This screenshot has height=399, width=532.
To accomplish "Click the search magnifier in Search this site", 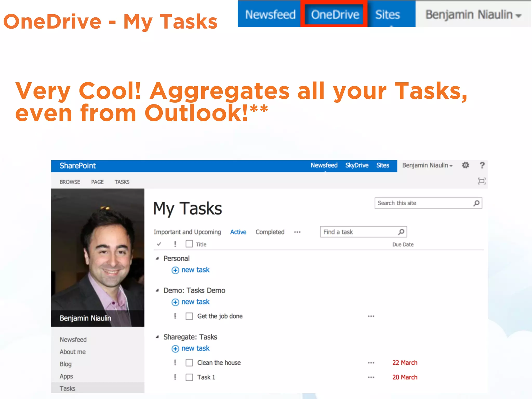I will [x=476, y=203].
